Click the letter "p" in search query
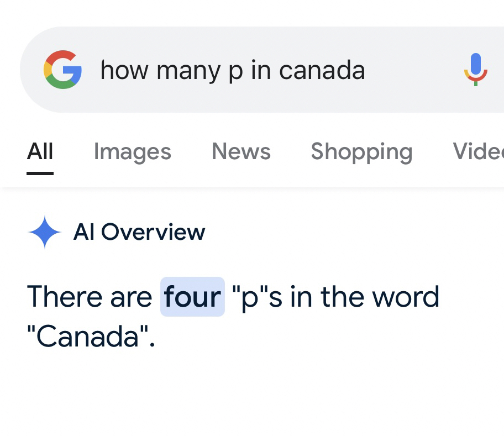 click(x=235, y=72)
